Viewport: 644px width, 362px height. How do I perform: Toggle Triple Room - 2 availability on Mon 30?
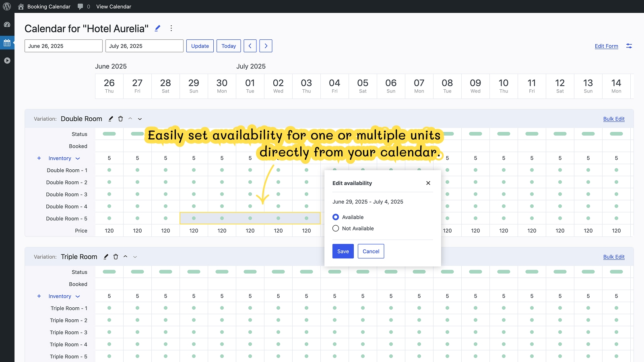[x=222, y=320]
